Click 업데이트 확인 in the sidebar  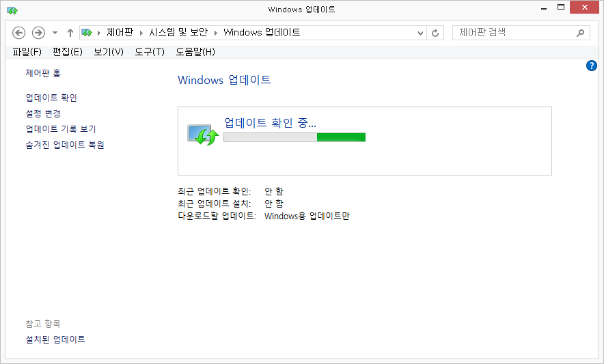pyautogui.click(x=51, y=98)
